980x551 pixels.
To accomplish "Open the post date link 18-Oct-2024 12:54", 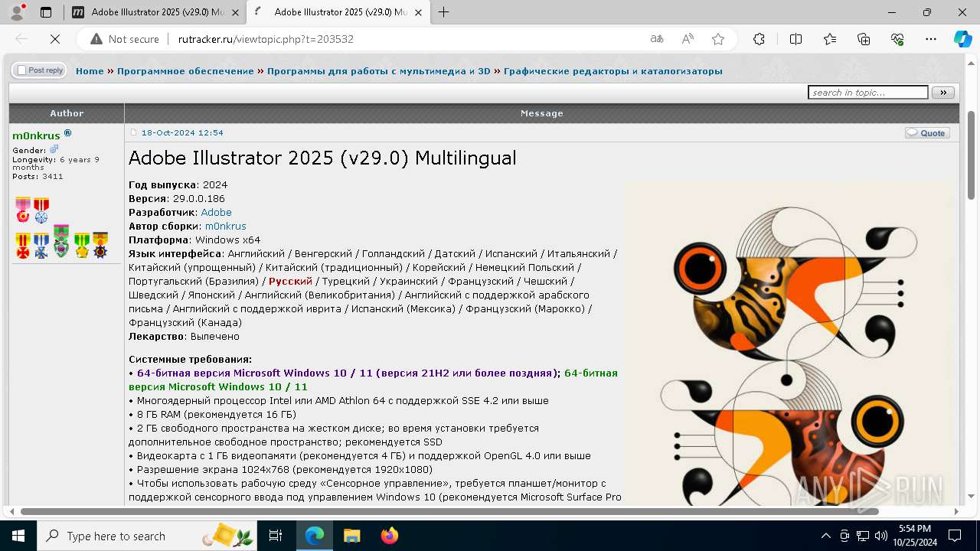I will (182, 132).
